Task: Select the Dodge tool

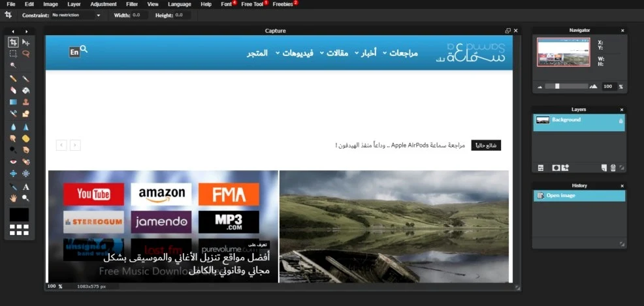Action: click(13, 150)
